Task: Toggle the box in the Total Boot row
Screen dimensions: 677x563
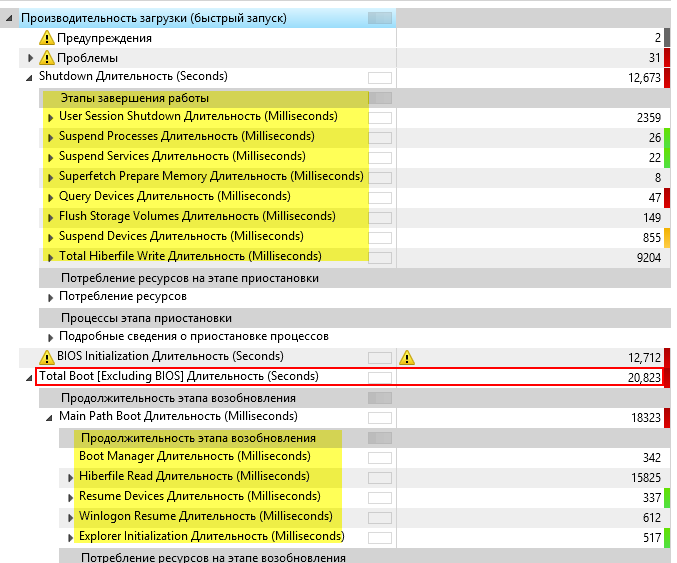Action: tap(380, 377)
